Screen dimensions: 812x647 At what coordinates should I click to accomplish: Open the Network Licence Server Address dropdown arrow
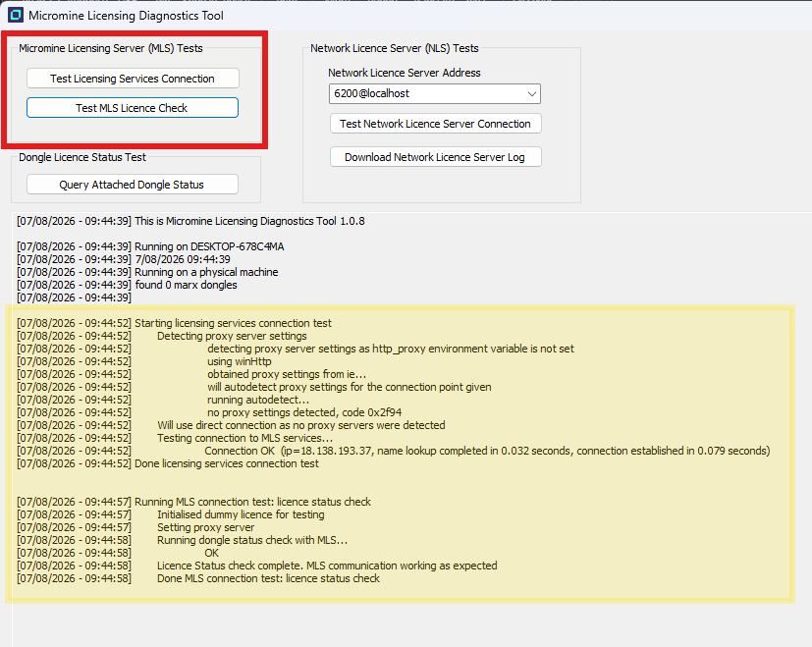click(531, 93)
